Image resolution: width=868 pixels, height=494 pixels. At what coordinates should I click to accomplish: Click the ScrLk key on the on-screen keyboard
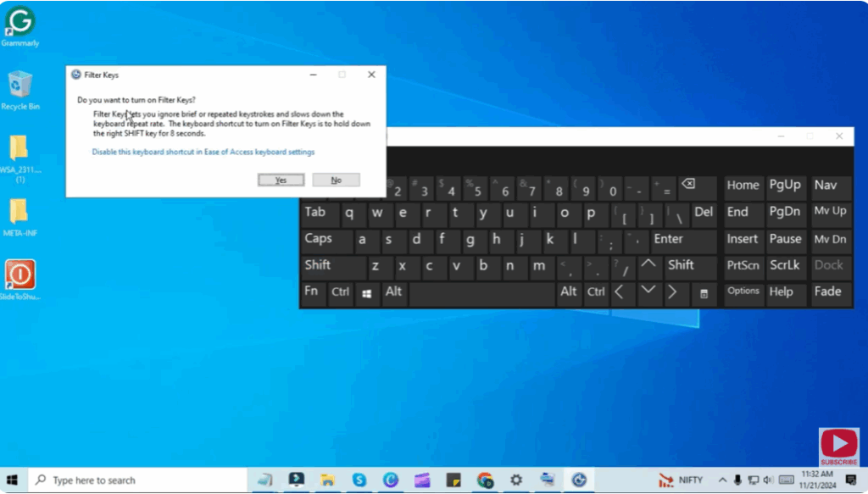coord(785,265)
